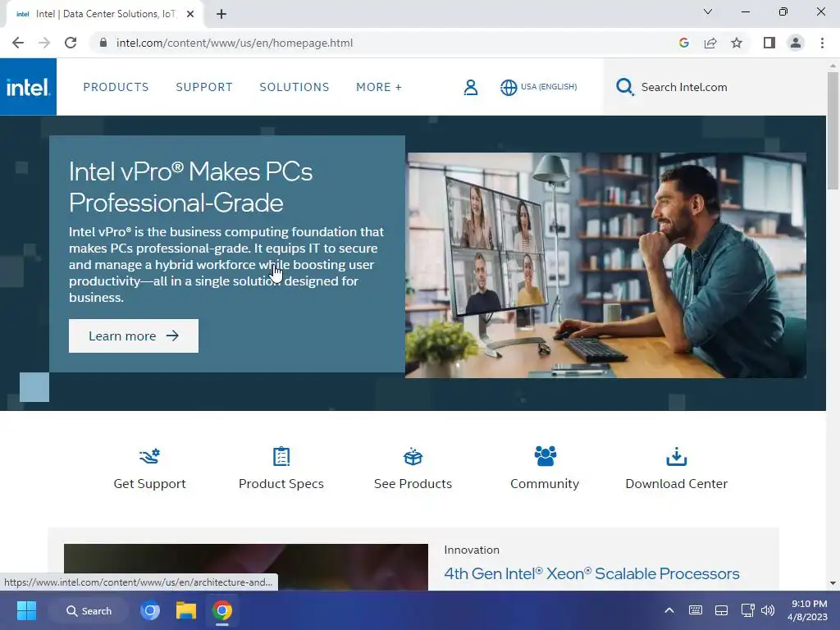Click the Chrome taskbar icon

tap(222, 610)
